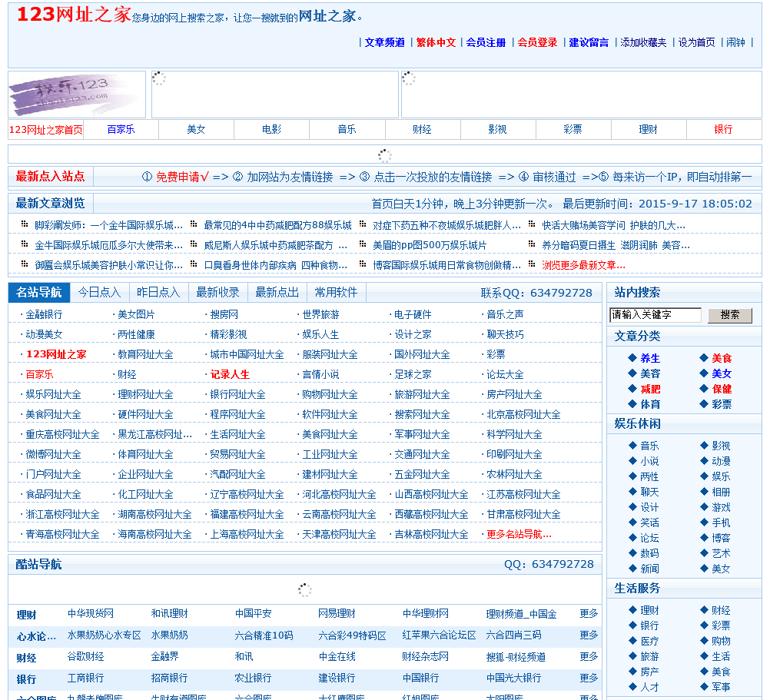Open 世界旅游 site category
This screenshot has width=770, height=700.
click(x=320, y=315)
